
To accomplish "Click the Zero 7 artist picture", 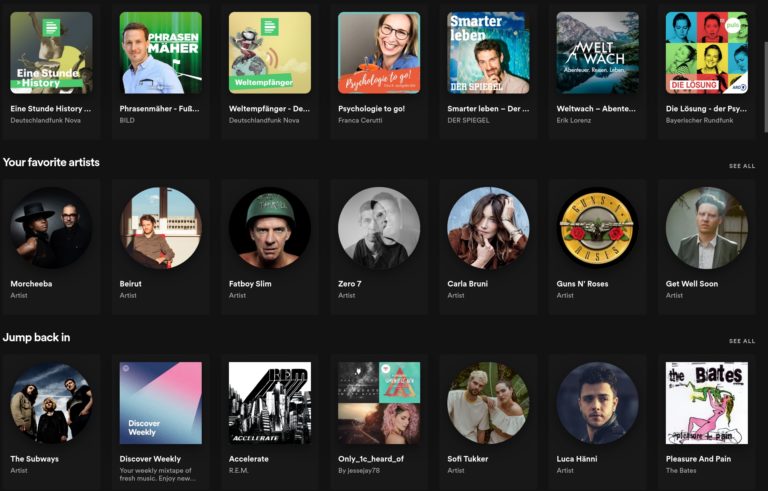I will pos(379,228).
